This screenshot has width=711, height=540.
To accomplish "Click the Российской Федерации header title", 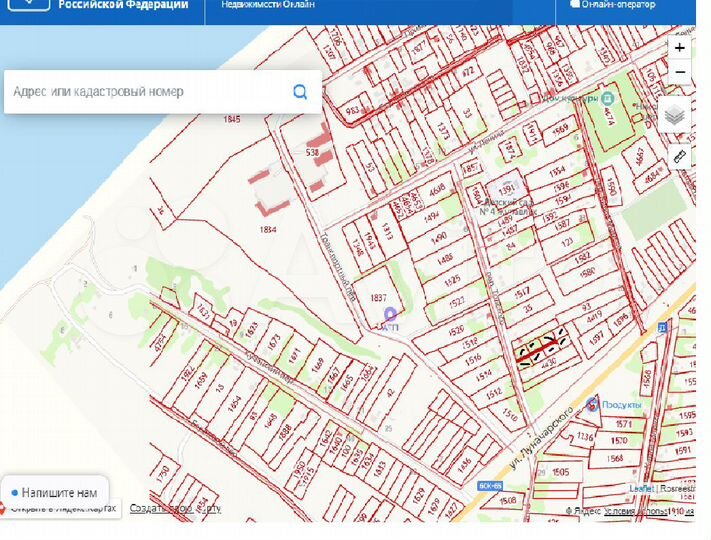I will [x=122, y=5].
